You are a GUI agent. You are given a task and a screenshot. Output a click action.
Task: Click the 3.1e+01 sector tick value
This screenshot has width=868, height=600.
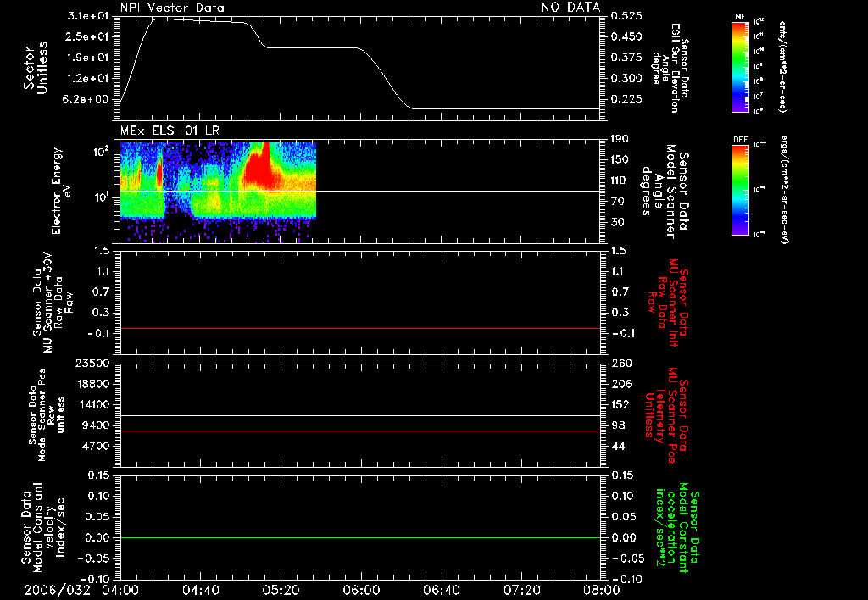88,16
